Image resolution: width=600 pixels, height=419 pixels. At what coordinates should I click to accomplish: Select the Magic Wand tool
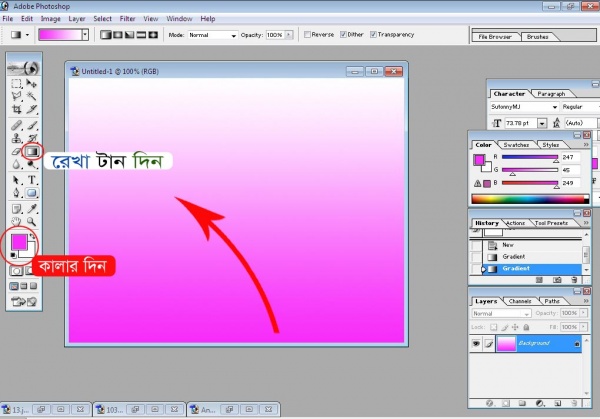point(32,96)
